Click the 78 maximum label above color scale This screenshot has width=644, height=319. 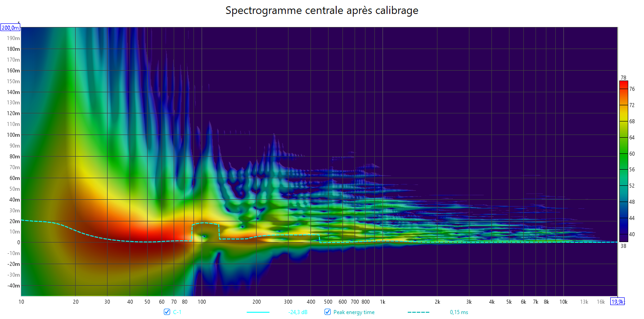click(x=623, y=77)
